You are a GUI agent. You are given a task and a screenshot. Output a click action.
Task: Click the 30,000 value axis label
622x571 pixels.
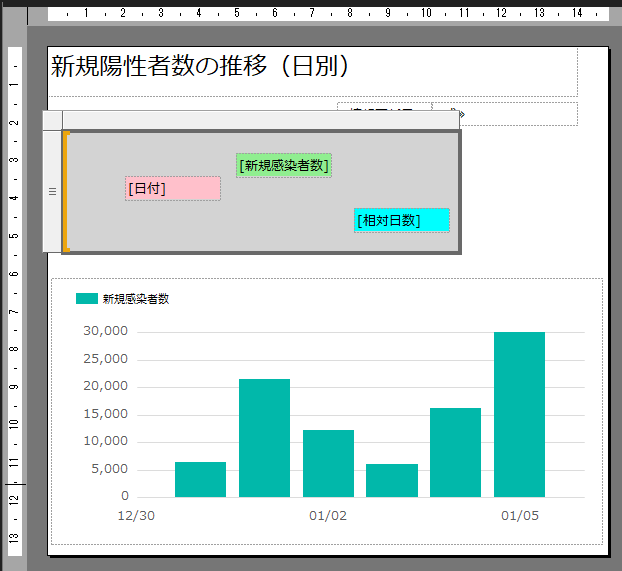point(105,331)
